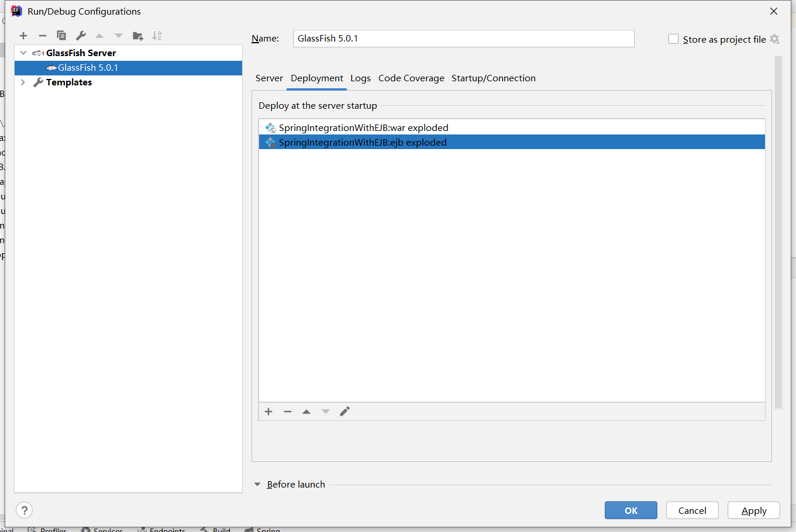Click the ejb exploded artifact icon
The image size is (796, 532).
pyautogui.click(x=270, y=142)
